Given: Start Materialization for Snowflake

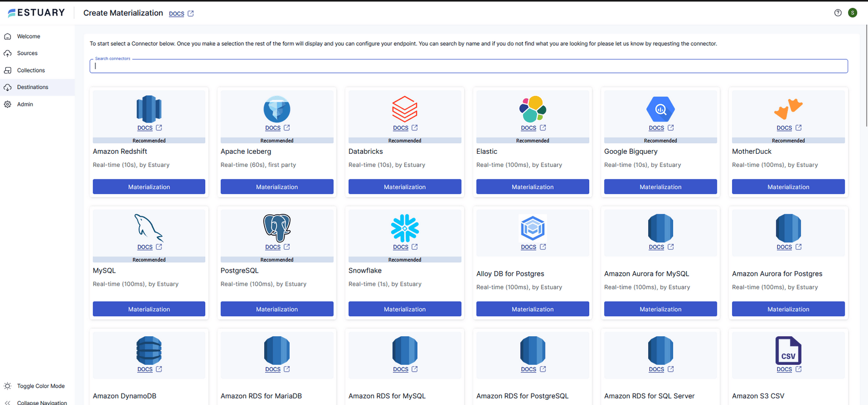Looking at the screenshot, I should pyautogui.click(x=405, y=309).
